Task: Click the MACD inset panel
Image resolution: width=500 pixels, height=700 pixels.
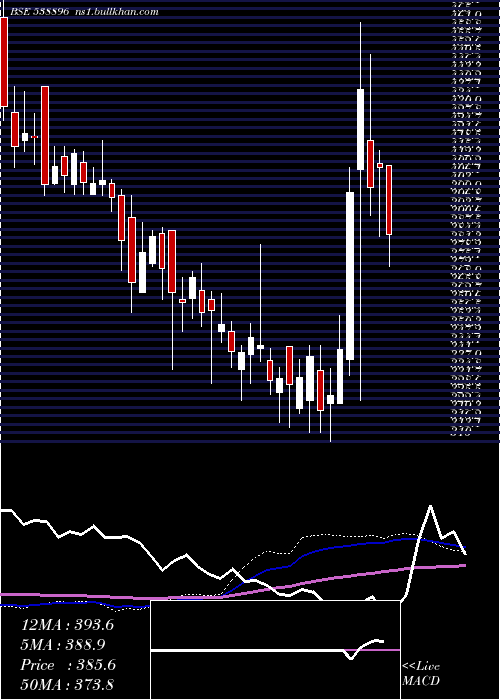Action: (275, 650)
